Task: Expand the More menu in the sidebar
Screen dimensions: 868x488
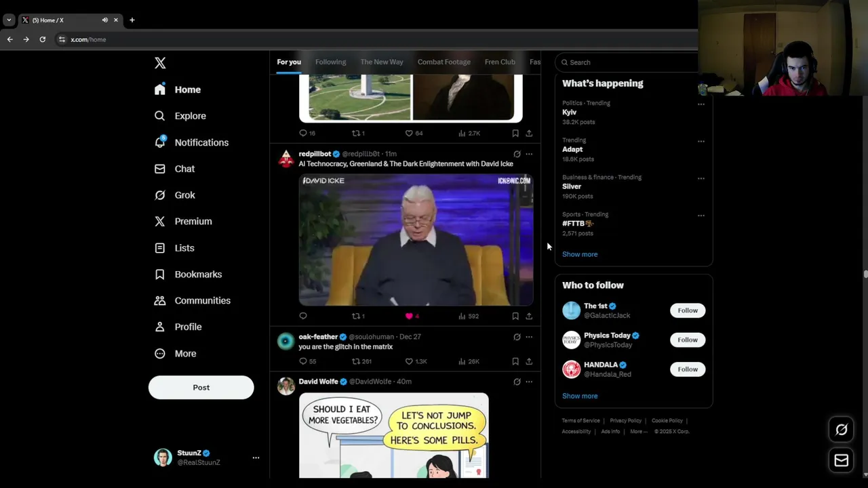Action: click(176, 354)
